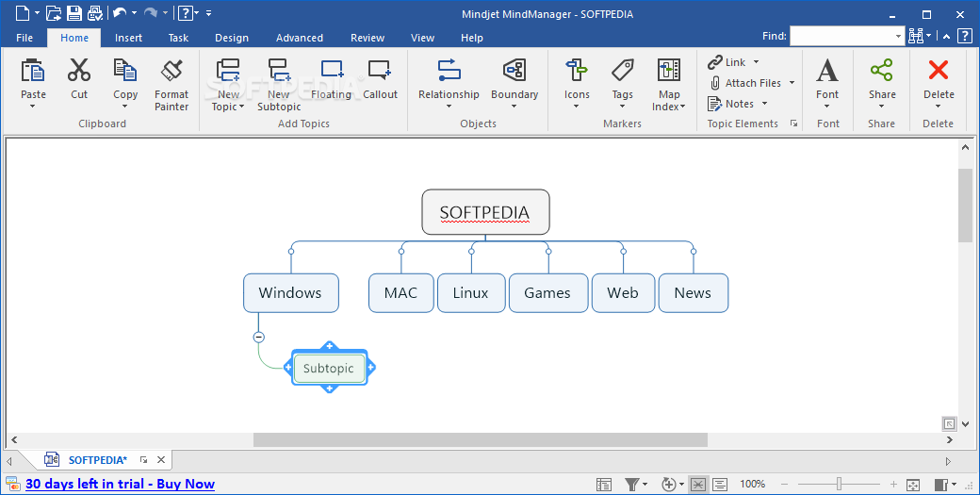The height and width of the screenshot is (495, 980).
Task: Create a new map from quick access toolbar
Action: tap(22, 12)
